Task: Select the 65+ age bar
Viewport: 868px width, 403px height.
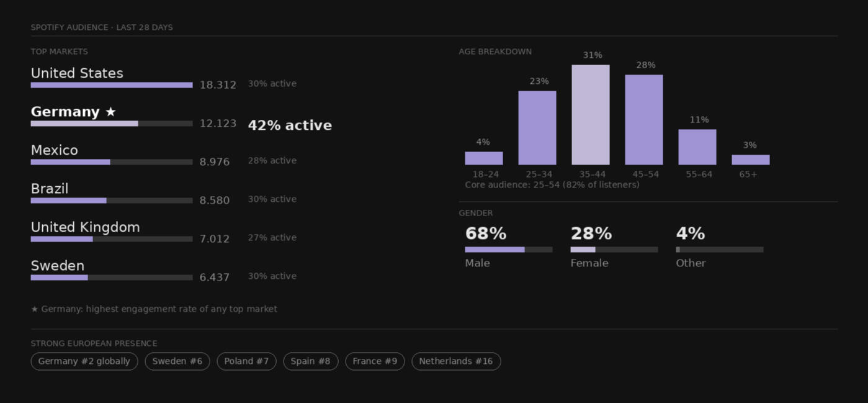Action: pyautogui.click(x=751, y=160)
